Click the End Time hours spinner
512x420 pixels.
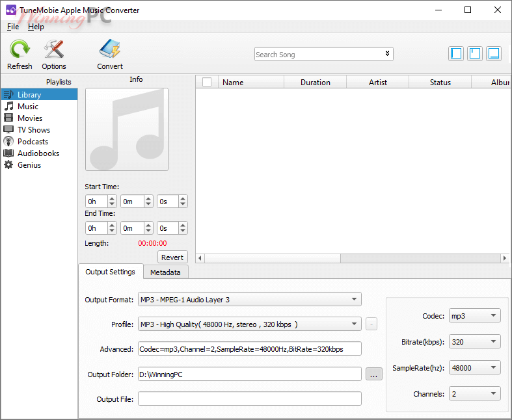point(101,228)
